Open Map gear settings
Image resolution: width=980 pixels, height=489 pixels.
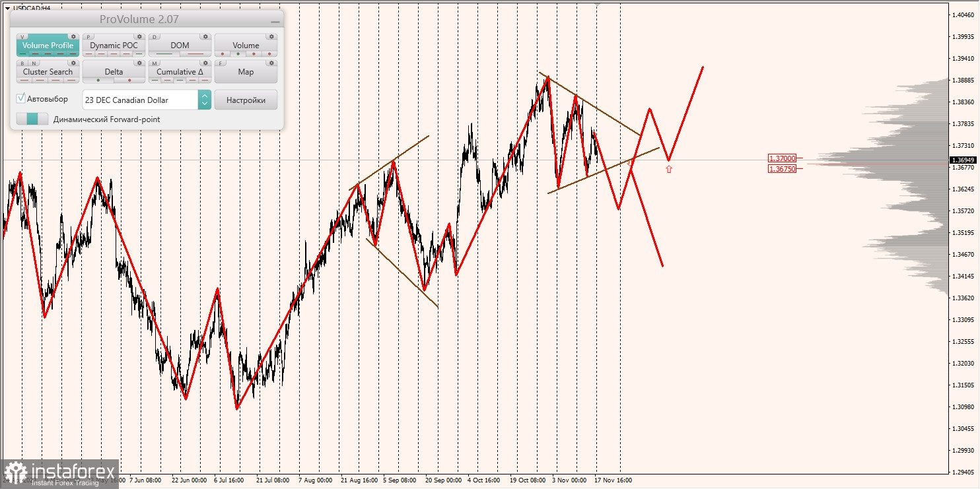tap(271, 63)
